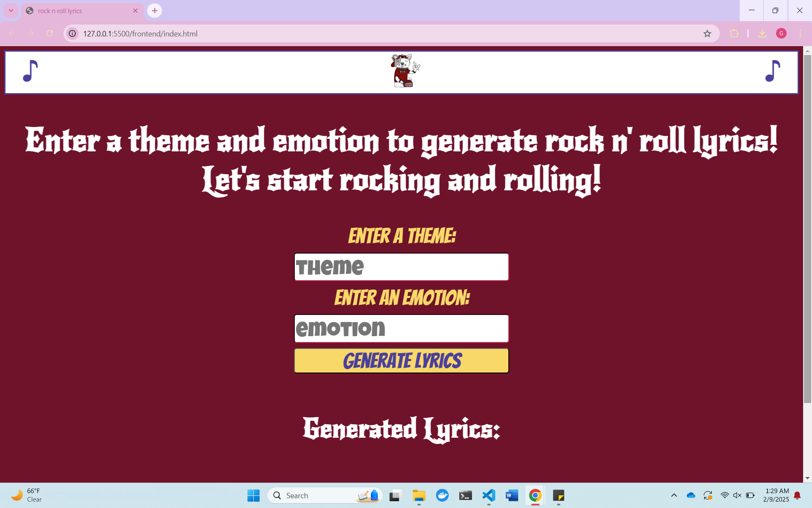Open the weather widget showing 66°F Clear
812x508 pixels.
pos(25,494)
